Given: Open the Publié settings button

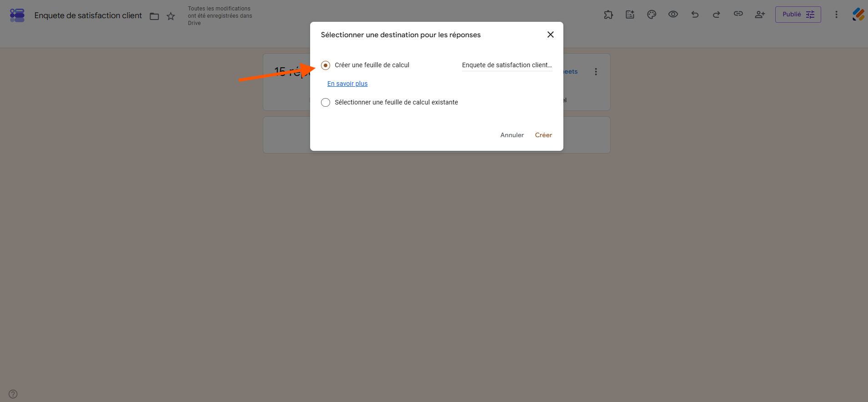Looking at the screenshot, I should click(798, 15).
